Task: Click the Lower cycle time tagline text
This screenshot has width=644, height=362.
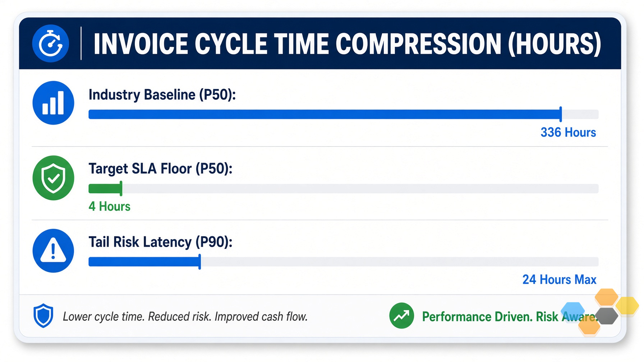Action: point(185,316)
